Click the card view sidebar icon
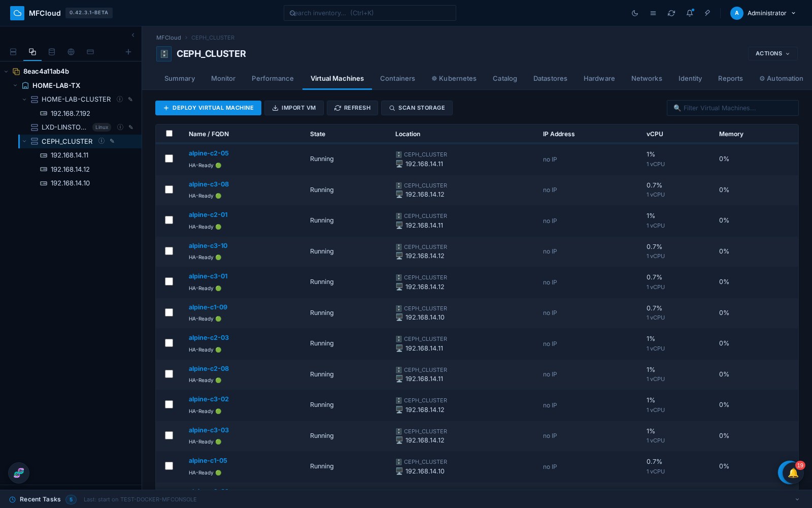This screenshot has width=812, height=508. click(90, 52)
